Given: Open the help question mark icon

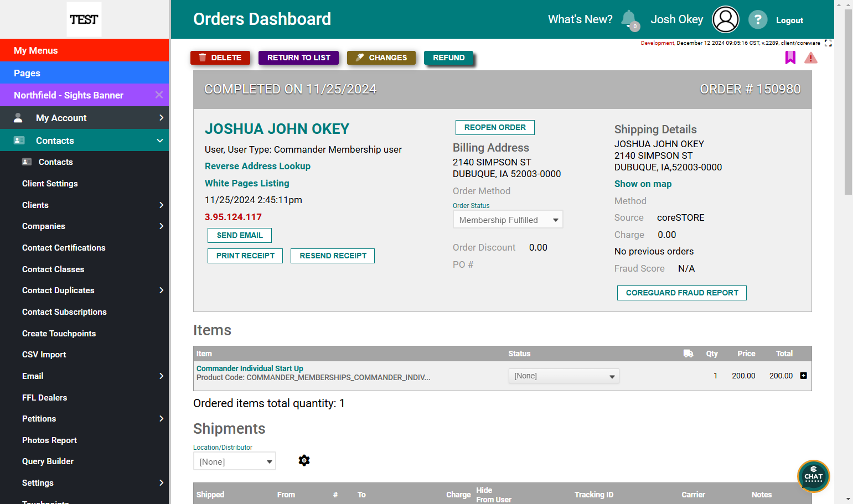Looking at the screenshot, I should (x=758, y=19).
